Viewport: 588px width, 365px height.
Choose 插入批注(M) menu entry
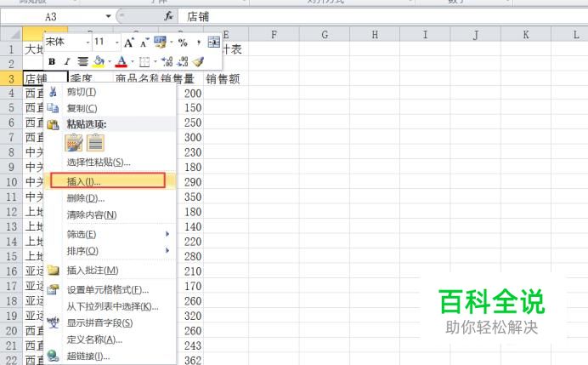tap(110, 271)
